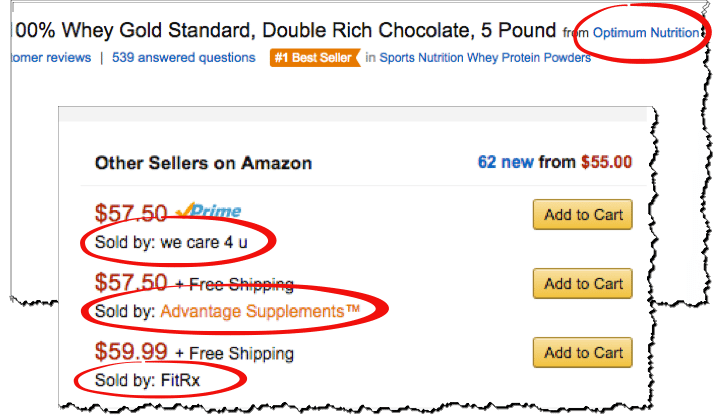This screenshot has height=418, width=718.
Task: Add the we care 4 u offer to cart
Action: coord(582,214)
